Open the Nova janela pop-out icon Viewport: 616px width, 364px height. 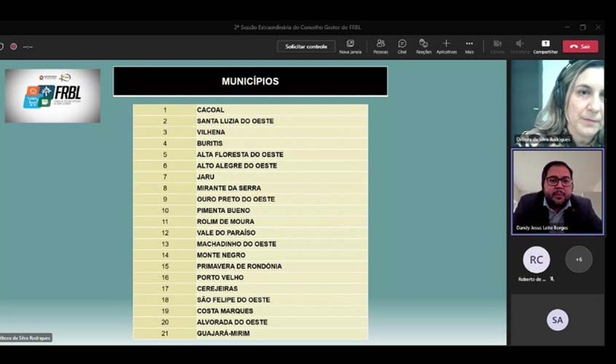pos(350,47)
